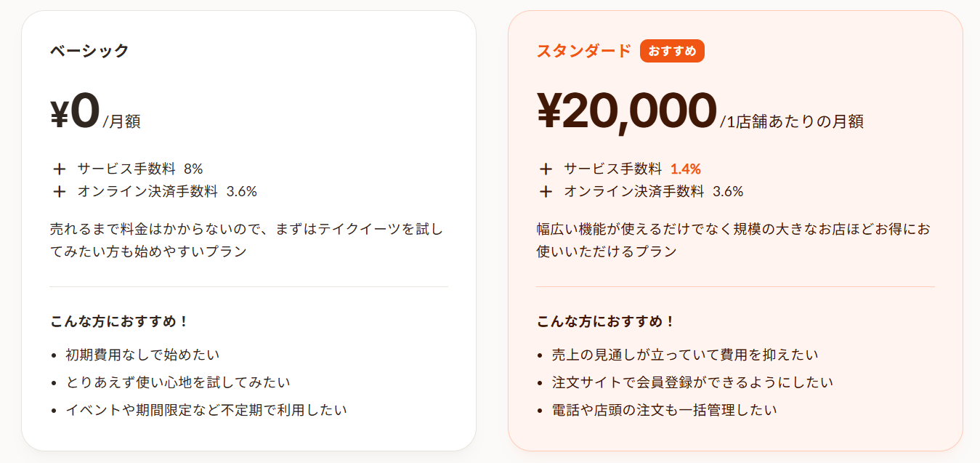
Task: Select the ベーシック plan title
Action: click(89, 51)
